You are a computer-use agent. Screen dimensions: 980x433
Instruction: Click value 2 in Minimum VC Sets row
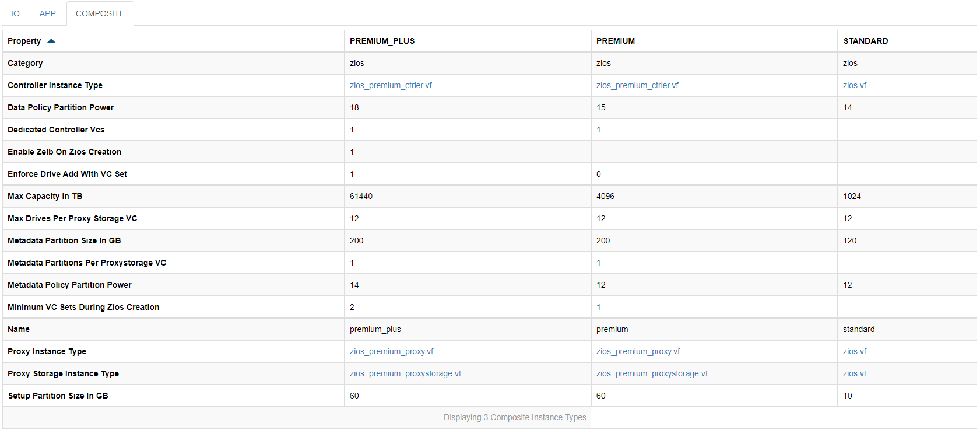click(x=352, y=307)
